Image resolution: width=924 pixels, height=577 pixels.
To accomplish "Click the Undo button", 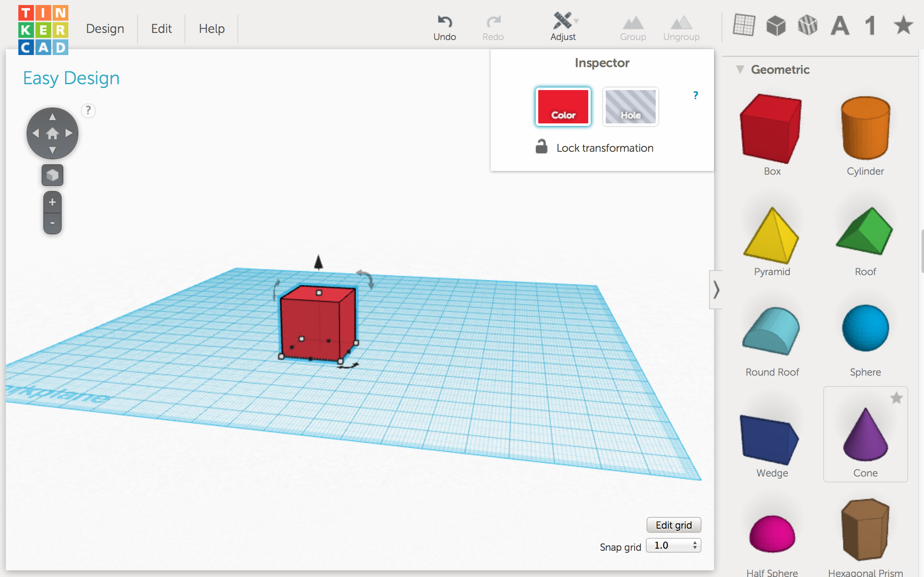I will (x=445, y=27).
